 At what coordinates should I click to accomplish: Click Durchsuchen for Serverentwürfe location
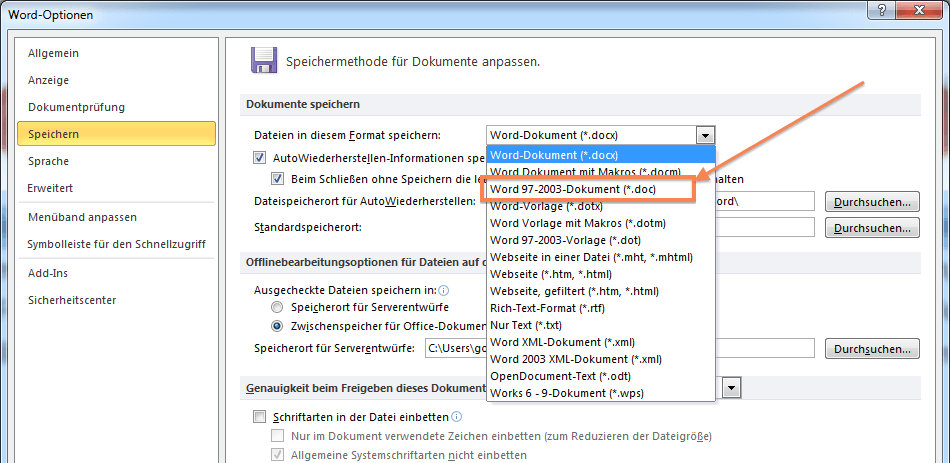tap(872, 348)
